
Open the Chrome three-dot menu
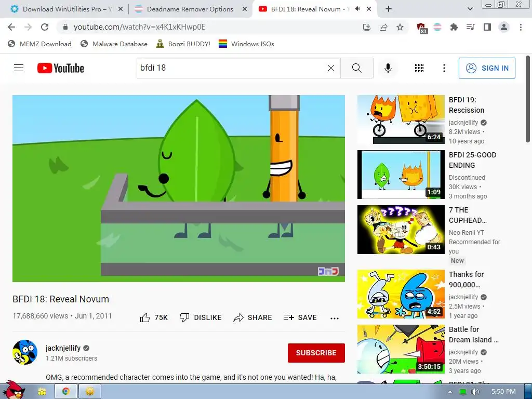[521, 27]
